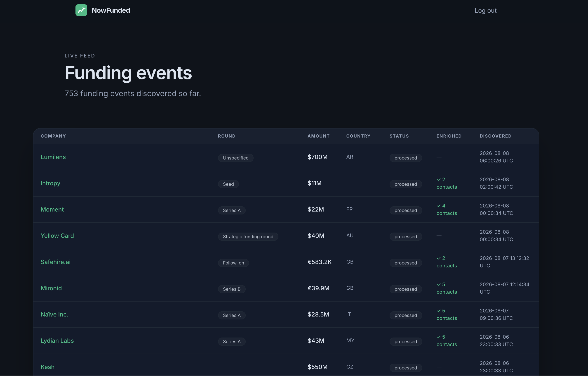Open Naïve Inc. company details
This screenshot has width=588, height=376.
(55, 314)
